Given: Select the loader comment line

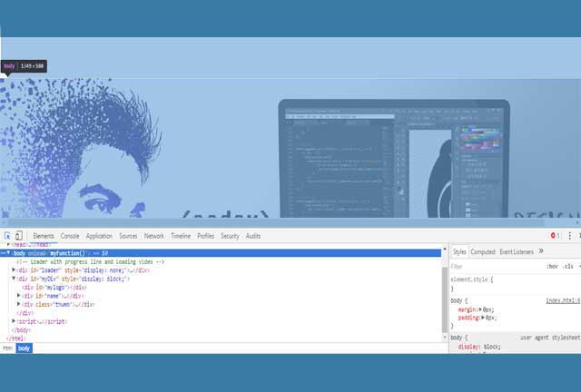Looking at the screenshot, I should 90,261.
